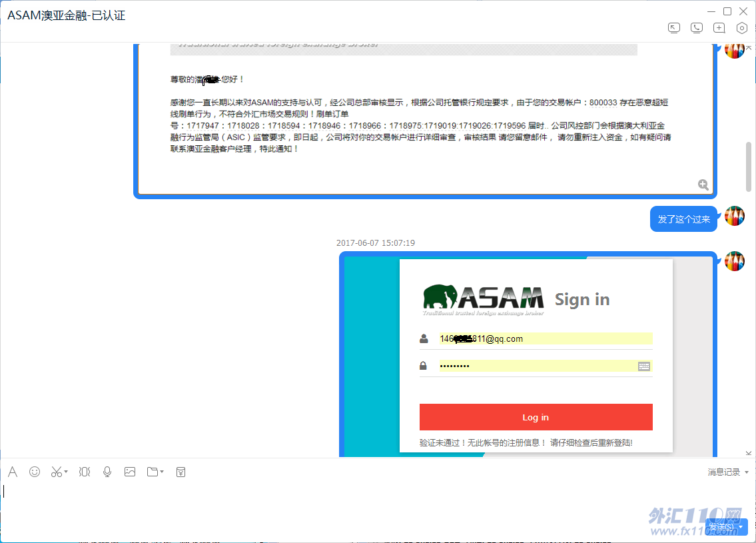Expand the message history dropdown arrow

pos(747,472)
